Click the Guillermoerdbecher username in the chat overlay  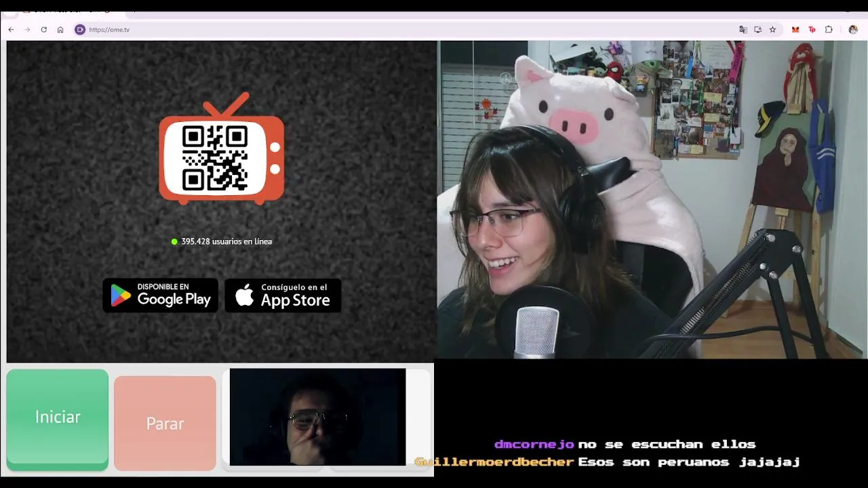pos(494,462)
